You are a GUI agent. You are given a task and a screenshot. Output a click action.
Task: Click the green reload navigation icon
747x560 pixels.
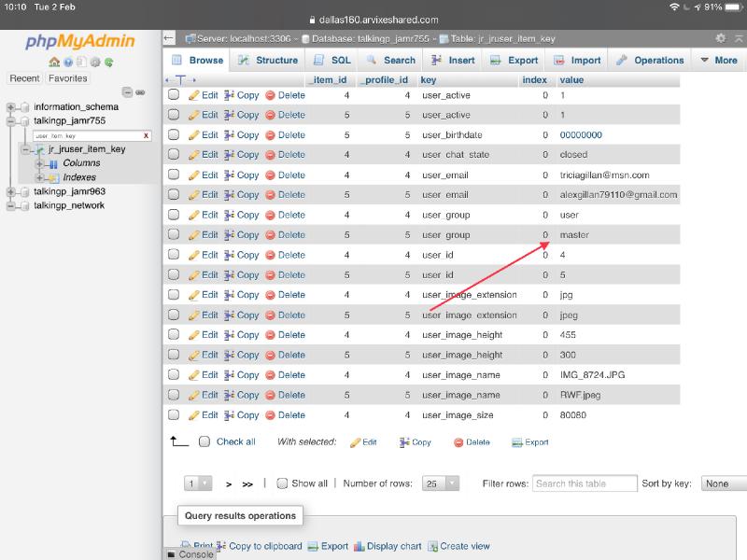pos(110,62)
